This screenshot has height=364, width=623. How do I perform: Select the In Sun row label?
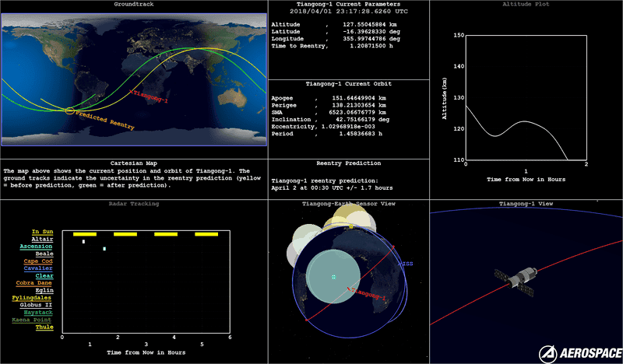[42, 232]
